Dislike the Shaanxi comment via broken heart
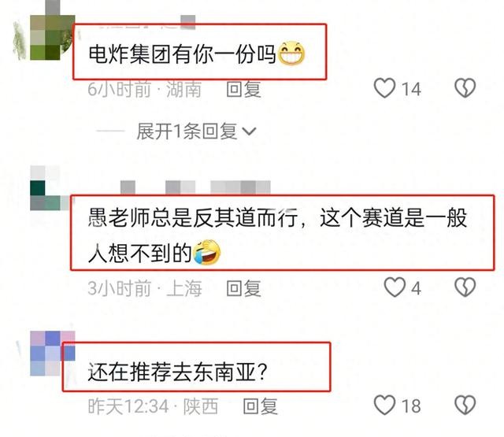Viewport: 504px width, 437px height. [x=465, y=405]
